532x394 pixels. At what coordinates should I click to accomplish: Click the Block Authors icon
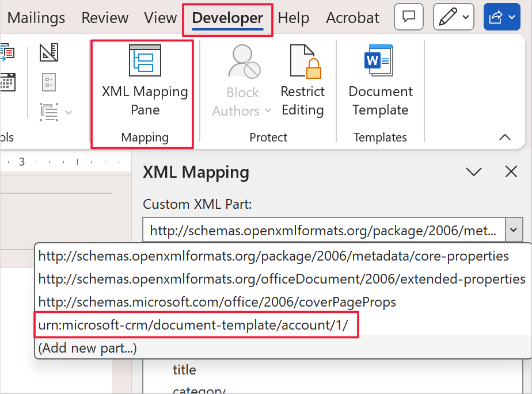pyautogui.click(x=242, y=60)
